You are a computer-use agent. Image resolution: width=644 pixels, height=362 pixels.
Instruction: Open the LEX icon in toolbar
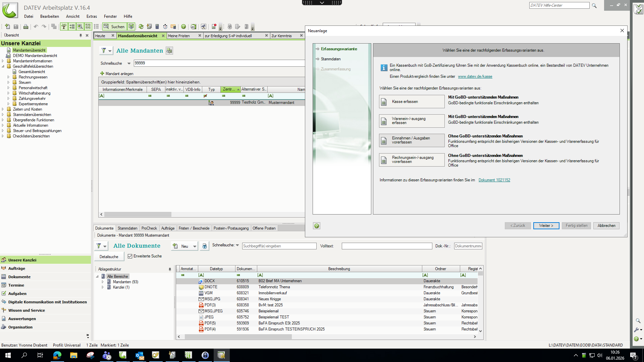[x=193, y=26]
